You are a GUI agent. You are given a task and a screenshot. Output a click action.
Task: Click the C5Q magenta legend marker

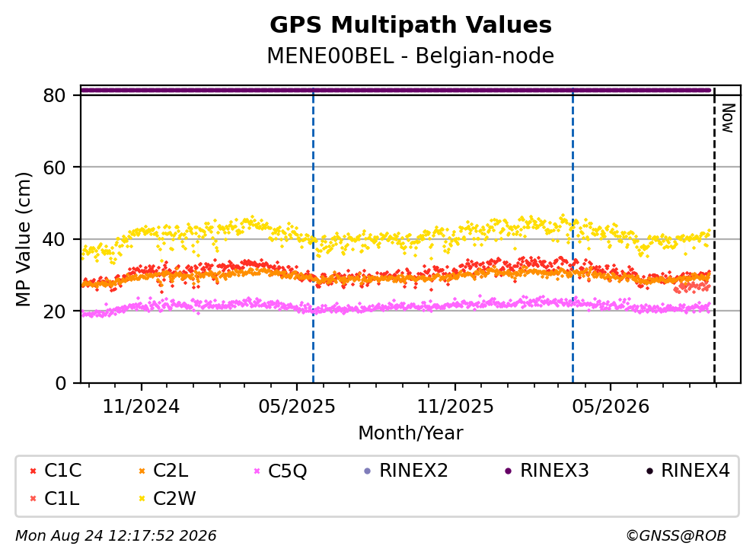tap(257, 471)
